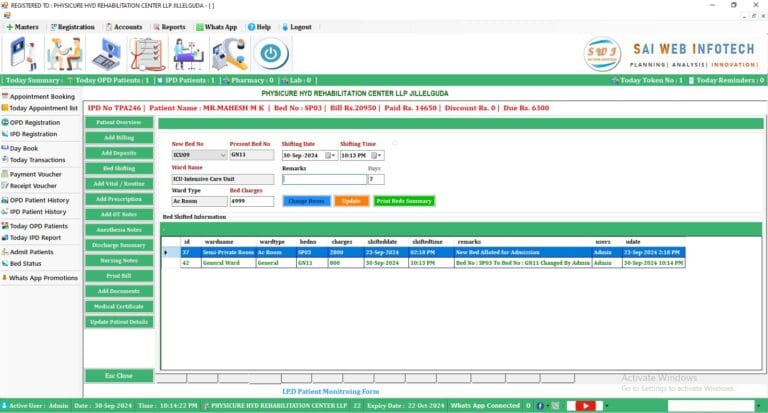Click the Appointment Booking sidebar icon
This screenshot has width=768, height=413.
coord(5,96)
